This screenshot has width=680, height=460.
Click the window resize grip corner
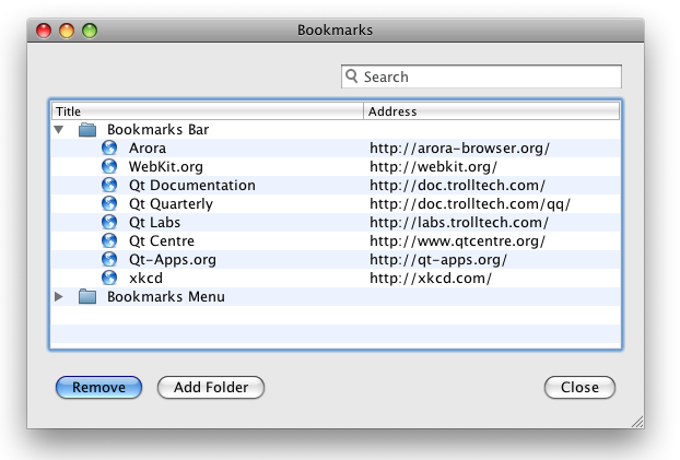click(x=638, y=422)
